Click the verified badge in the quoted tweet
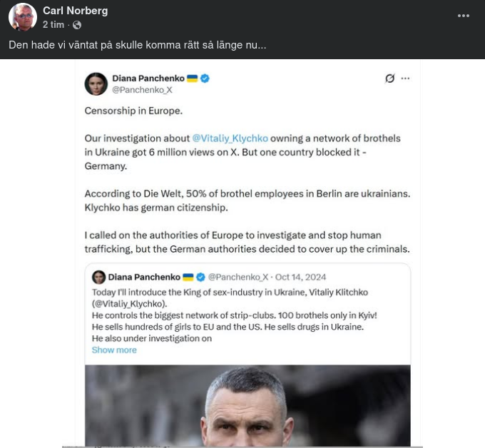485x448 pixels. 201,277
